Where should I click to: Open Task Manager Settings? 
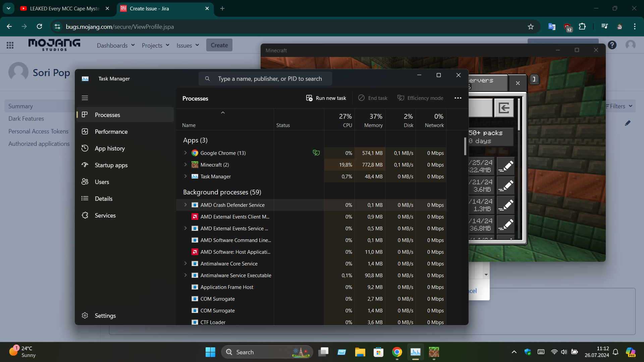point(105,316)
